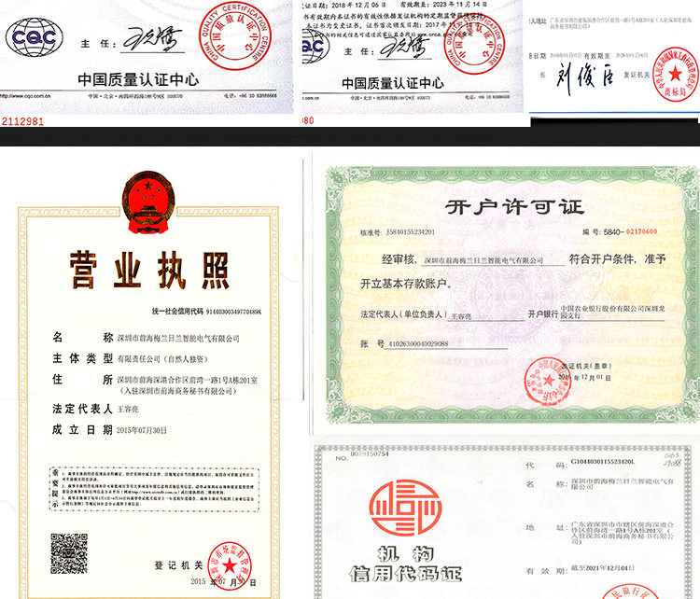
Task: Click the red bank seal on 开户许可证
Action: point(547,382)
